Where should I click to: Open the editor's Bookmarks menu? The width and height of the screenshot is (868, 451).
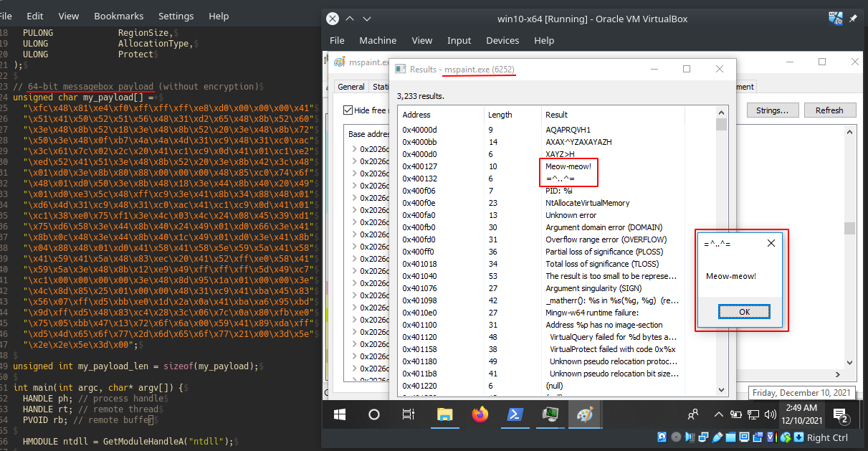click(x=119, y=16)
